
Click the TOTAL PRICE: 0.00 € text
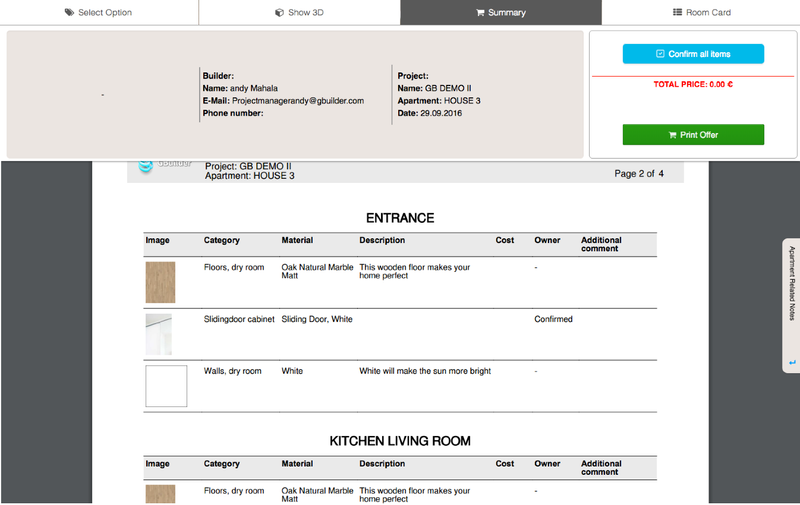pyautogui.click(x=693, y=84)
